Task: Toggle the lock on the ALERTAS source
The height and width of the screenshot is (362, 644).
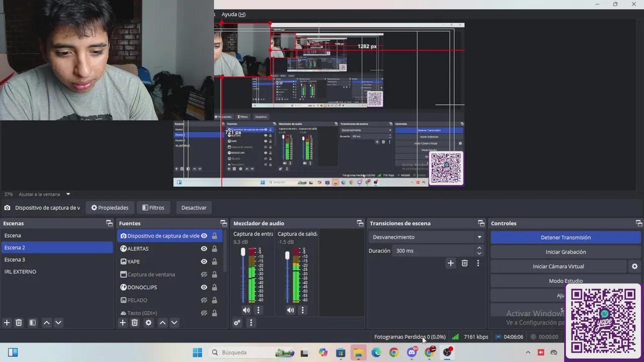Action: point(214,249)
